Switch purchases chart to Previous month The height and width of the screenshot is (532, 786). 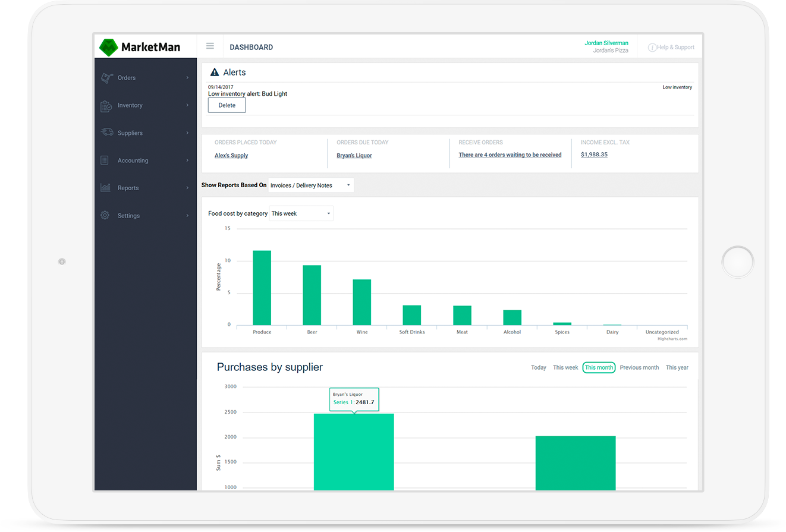coord(639,367)
